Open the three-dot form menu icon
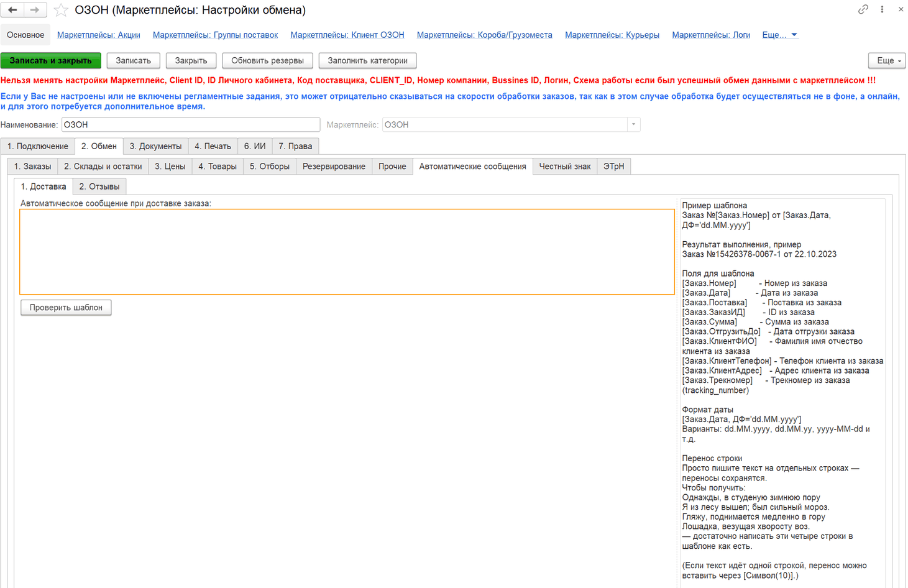 [882, 9]
